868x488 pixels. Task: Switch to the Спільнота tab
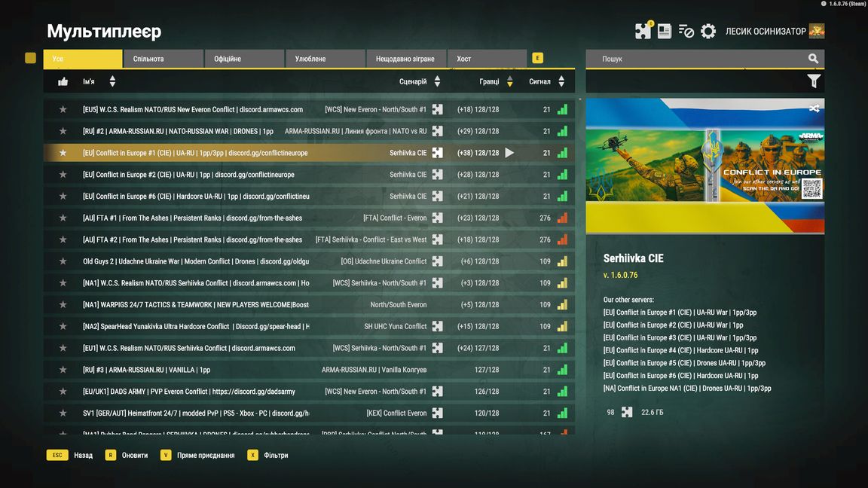coord(164,59)
